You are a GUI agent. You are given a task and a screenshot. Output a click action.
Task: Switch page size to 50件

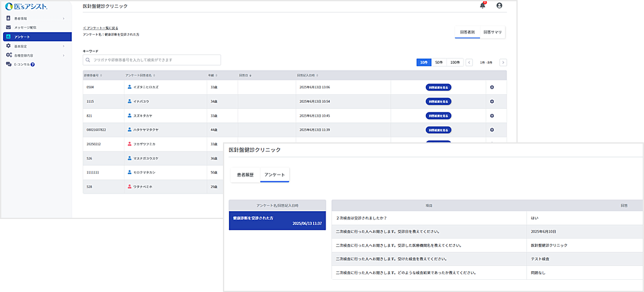pyautogui.click(x=439, y=62)
